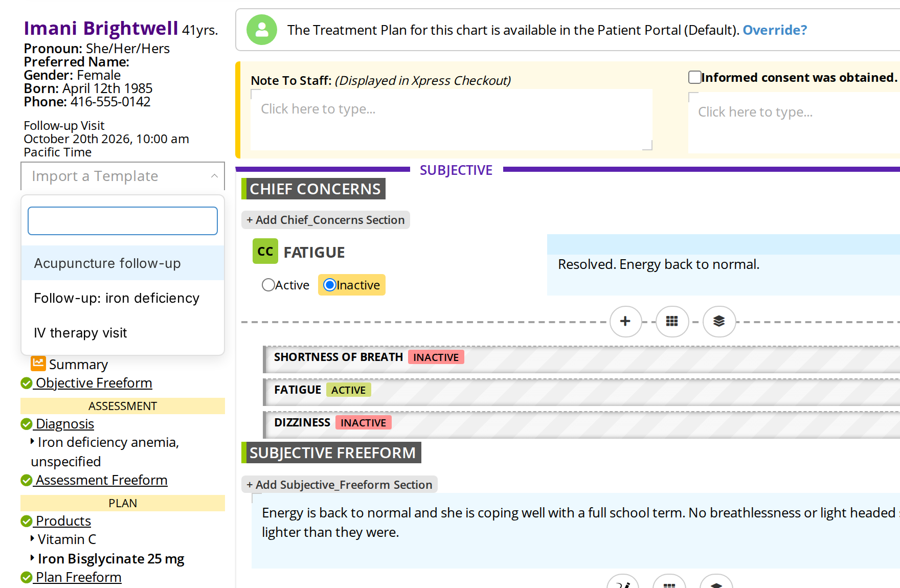
Task: Select the Inactive radio button for Fatigue
Action: (x=330, y=285)
